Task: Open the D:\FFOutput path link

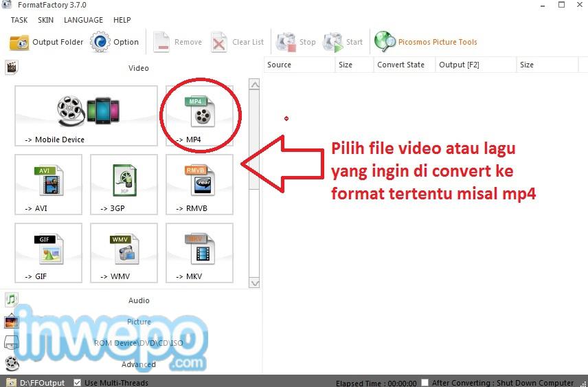Action: coord(43,383)
